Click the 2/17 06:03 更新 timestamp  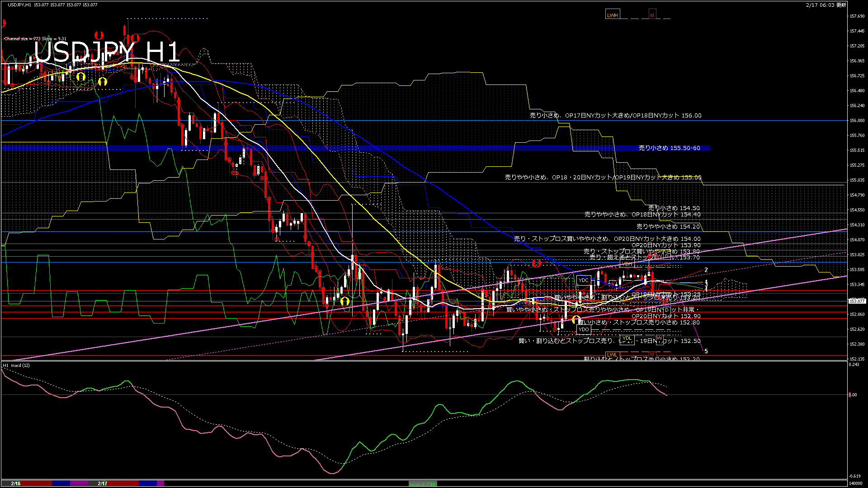coord(826,5)
